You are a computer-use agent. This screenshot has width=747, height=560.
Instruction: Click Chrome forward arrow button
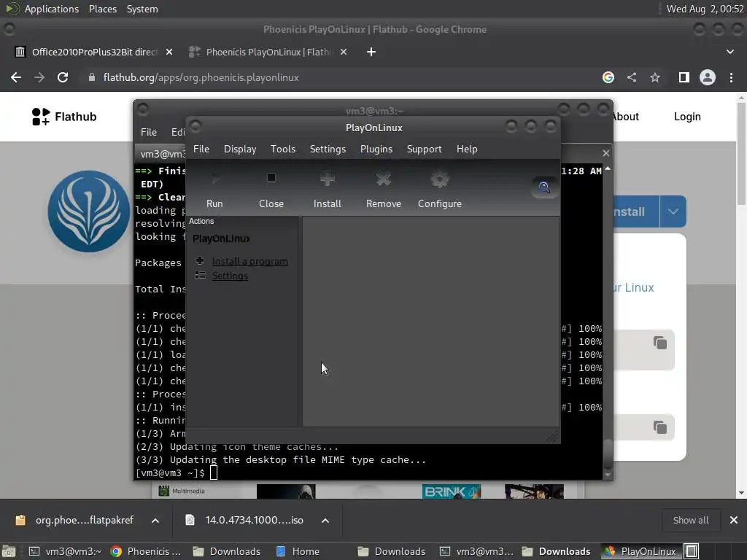coord(39,77)
